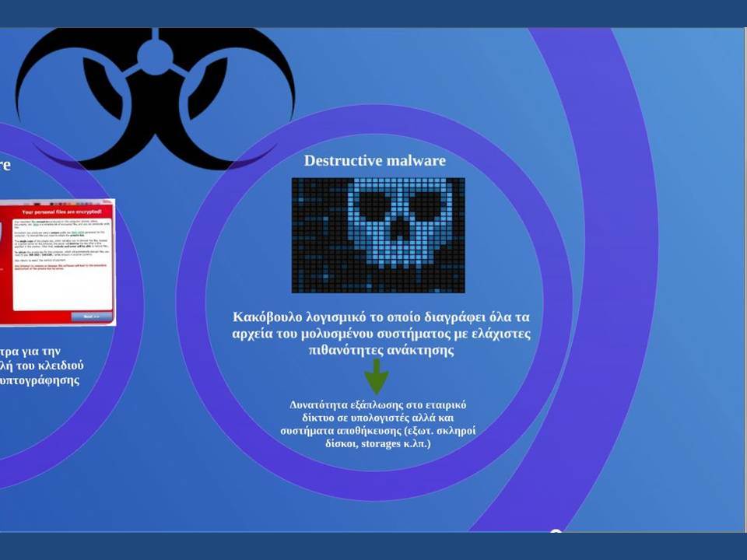
Task: Select the pixelated skull image
Action: pos(378,235)
